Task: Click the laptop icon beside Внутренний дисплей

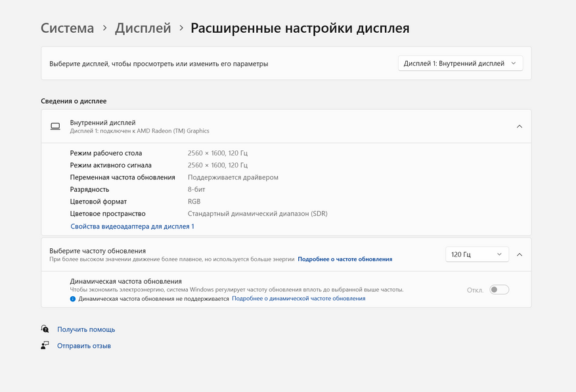Action: [55, 126]
